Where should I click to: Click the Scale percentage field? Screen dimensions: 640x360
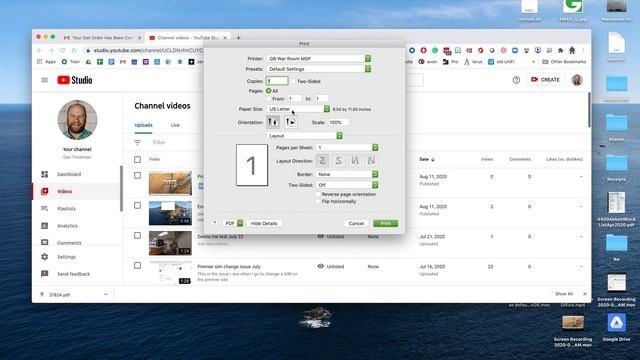point(338,122)
